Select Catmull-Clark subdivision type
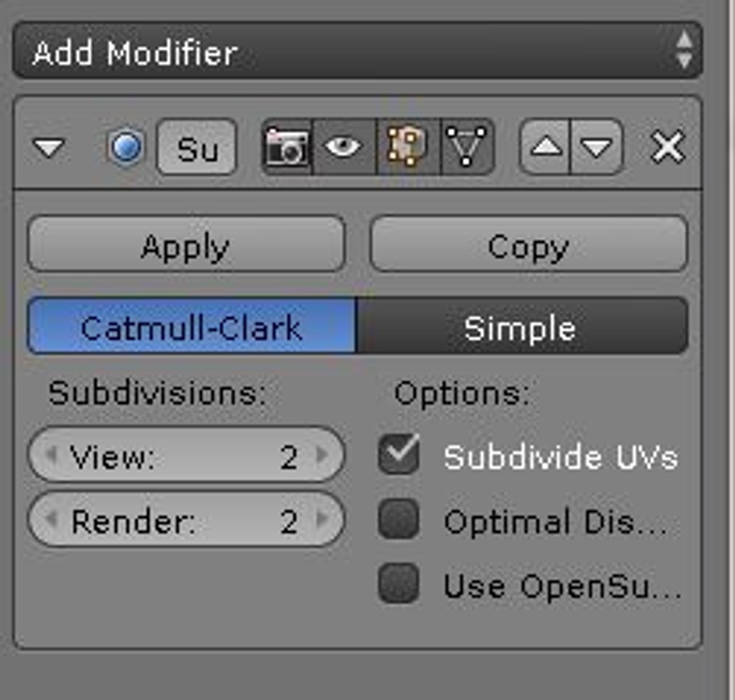Viewport: 735px width, 700px height. click(x=191, y=327)
